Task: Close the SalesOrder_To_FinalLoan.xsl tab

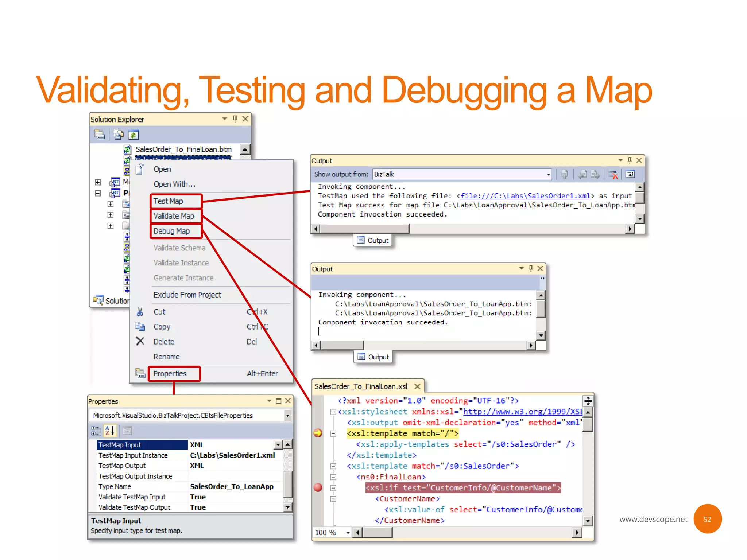Action: (417, 386)
